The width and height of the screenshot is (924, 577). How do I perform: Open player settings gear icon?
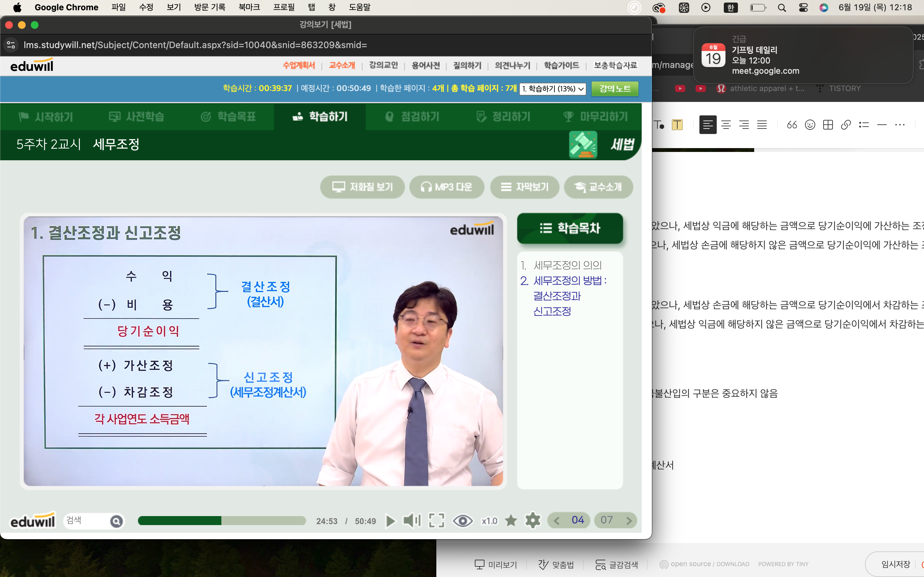533,521
